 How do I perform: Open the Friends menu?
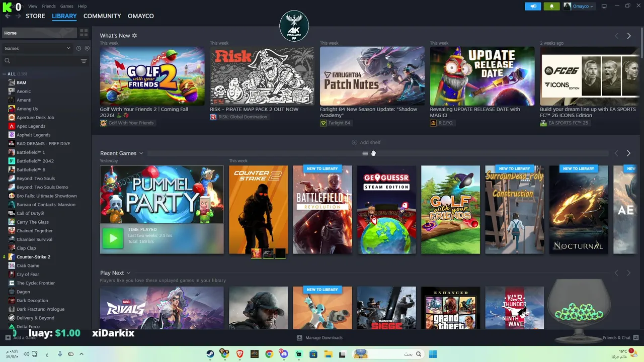click(x=49, y=6)
